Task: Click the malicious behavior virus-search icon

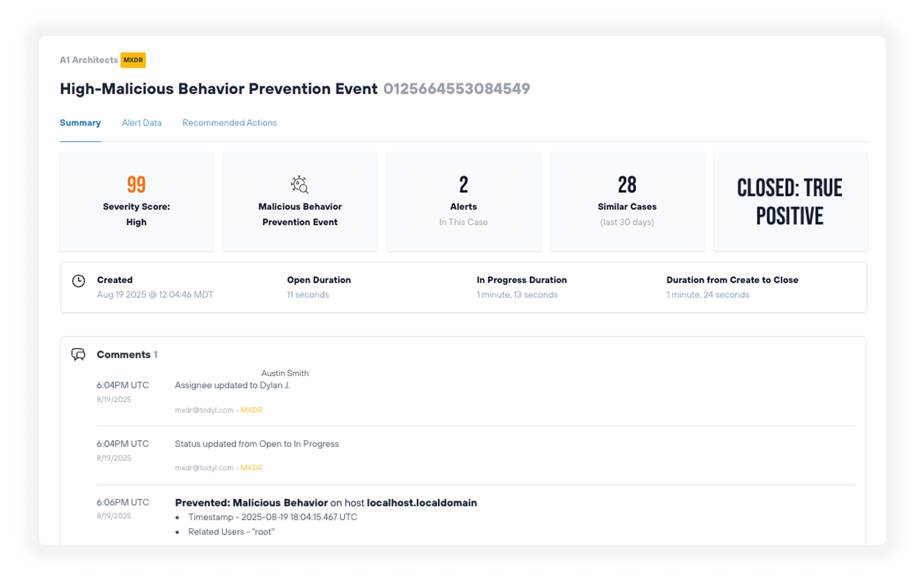Action: [x=300, y=185]
